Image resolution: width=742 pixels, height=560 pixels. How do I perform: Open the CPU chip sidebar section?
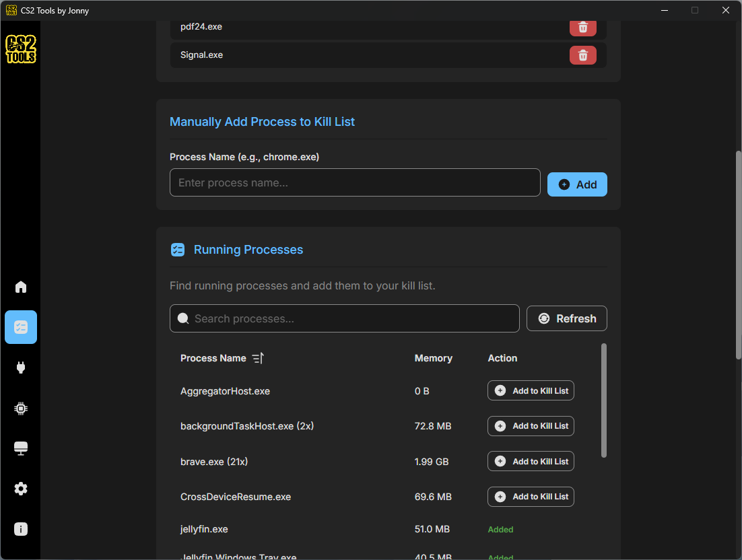click(21, 408)
